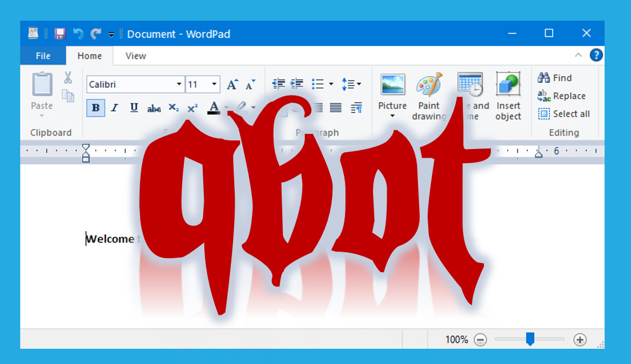Click the Cut scissors icon
631x364 pixels.
point(68,78)
